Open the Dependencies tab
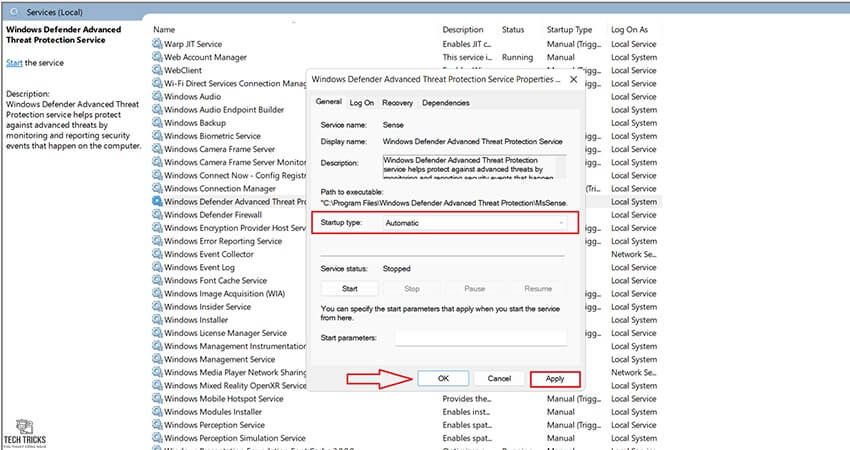 tap(446, 102)
